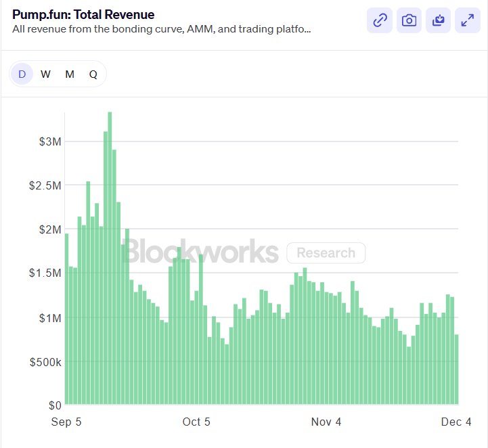Viewport: 488px width, 448px height.
Task: Click the Blockworks watermark logo
Action: tap(200, 252)
